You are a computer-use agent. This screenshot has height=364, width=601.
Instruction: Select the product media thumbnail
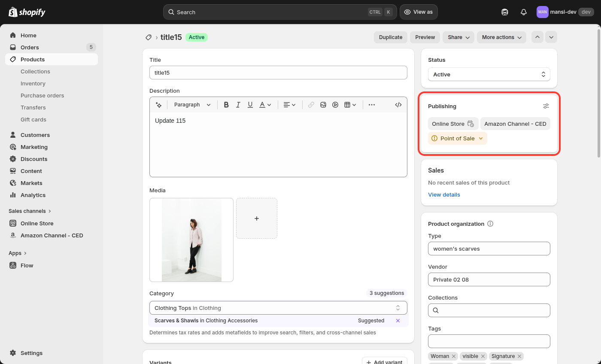point(191,240)
